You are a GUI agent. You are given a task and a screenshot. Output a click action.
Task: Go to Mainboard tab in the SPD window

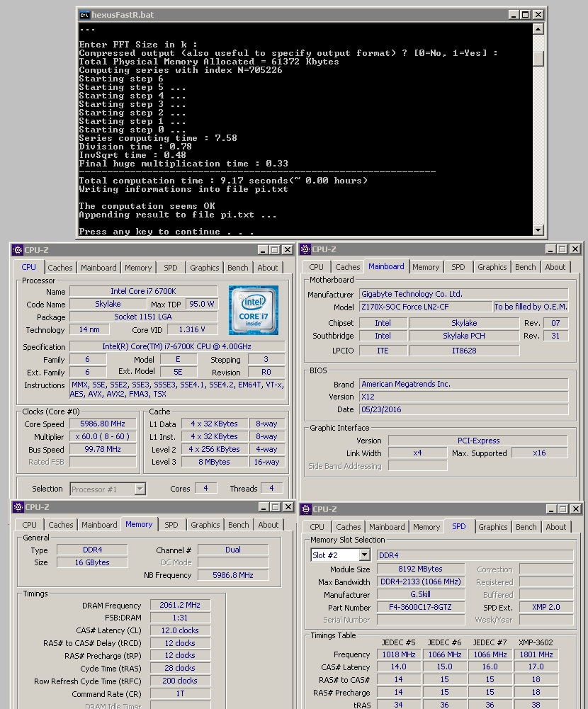tap(388, 527)
